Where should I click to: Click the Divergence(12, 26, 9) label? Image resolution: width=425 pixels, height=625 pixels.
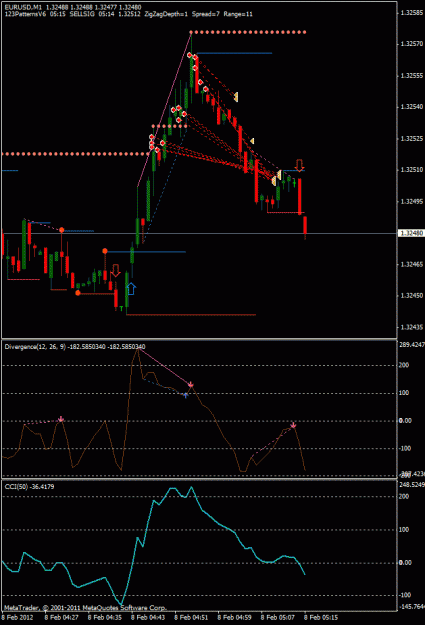point(35,346)
